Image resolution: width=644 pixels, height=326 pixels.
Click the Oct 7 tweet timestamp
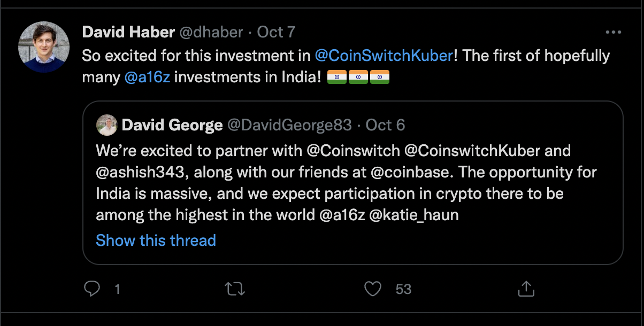[x=276, y=32]
